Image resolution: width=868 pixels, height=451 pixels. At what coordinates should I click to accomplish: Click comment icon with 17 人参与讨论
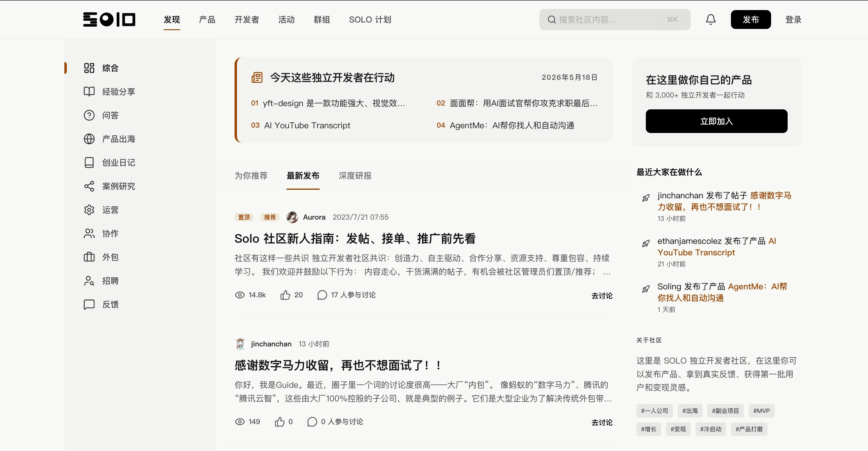click(x=322, y=295)
